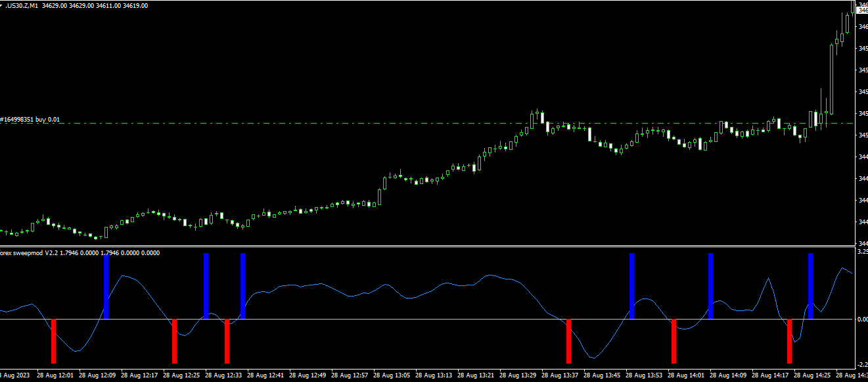Click the 28 Aug 12:41 time label

pos(265,376)
